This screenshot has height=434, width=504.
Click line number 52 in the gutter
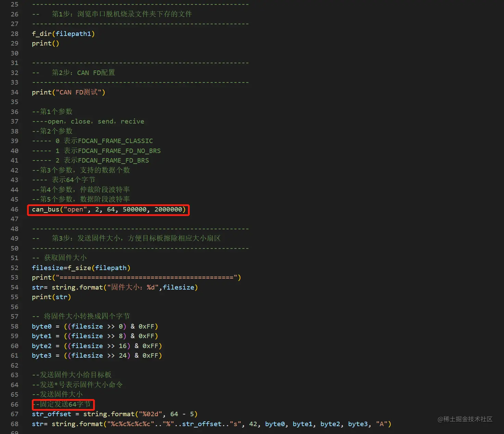coord(14,268)
